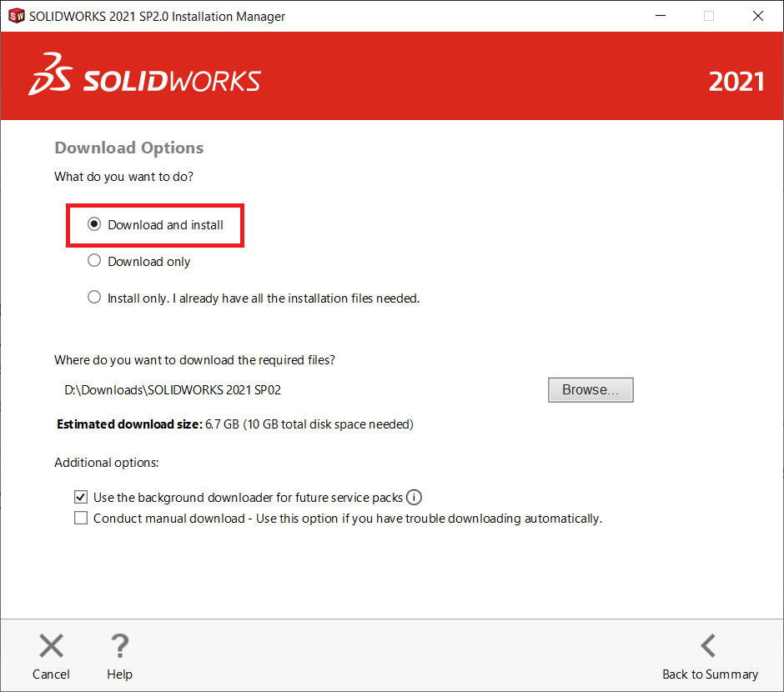The image size is (784, 692).
Task: Click the disabled maximize window button
Action: pos(709,16)
